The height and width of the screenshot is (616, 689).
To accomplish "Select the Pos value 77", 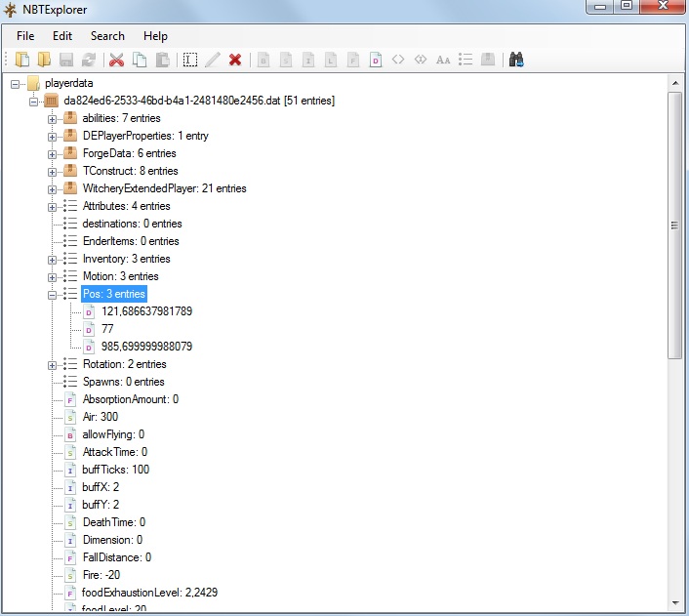I will 107,329.
